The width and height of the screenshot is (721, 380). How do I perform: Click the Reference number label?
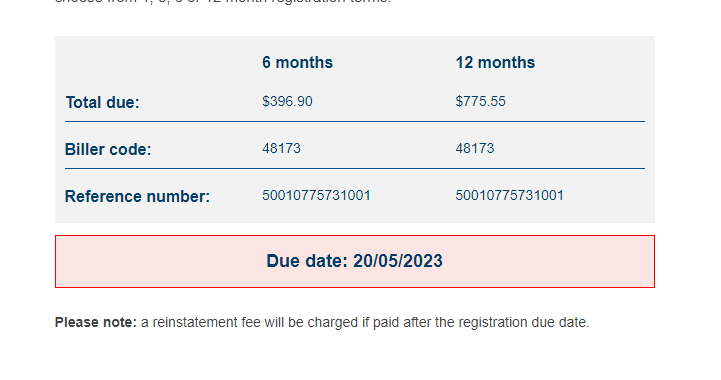[137, 196]
